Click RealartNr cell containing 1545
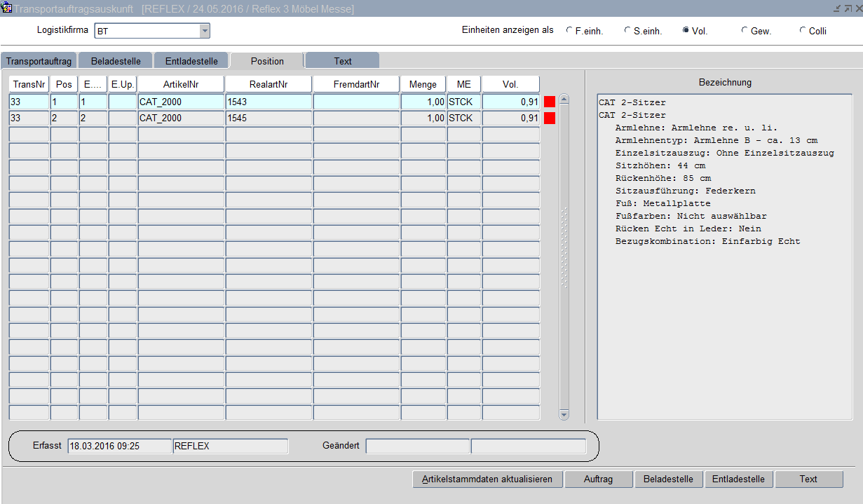Screen dimensions: 863x504 [269, 118]
